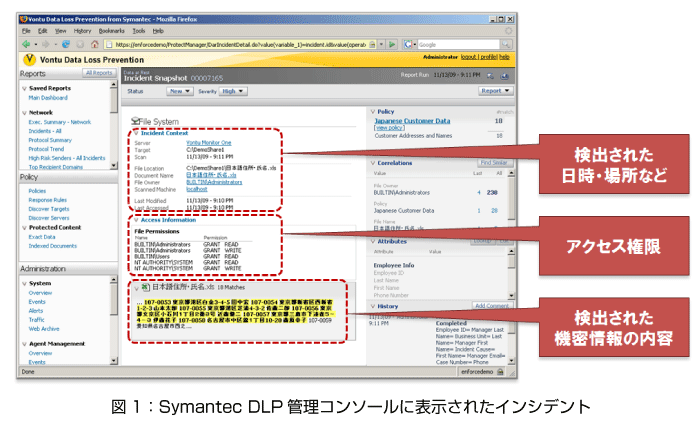This screenshot has height=431, width=700.
Task: Click the Find Similar button
Action: pyautogui.click(x=494, y=163)
